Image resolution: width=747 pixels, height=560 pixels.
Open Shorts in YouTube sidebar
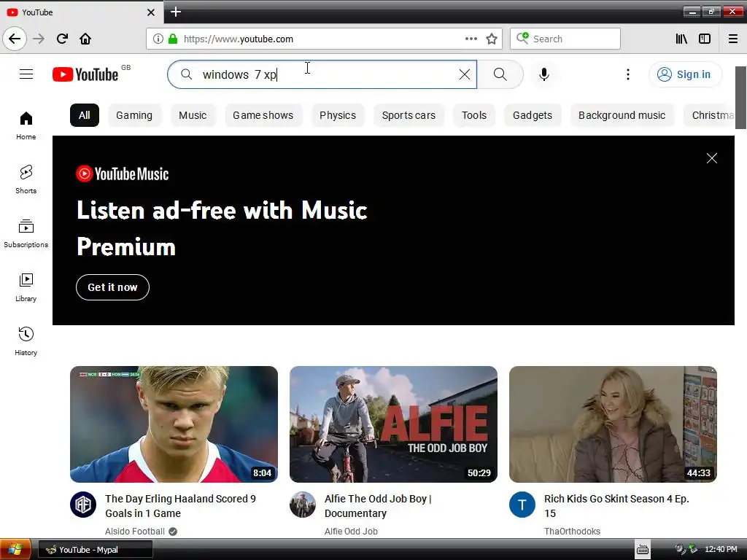[26, 179]
